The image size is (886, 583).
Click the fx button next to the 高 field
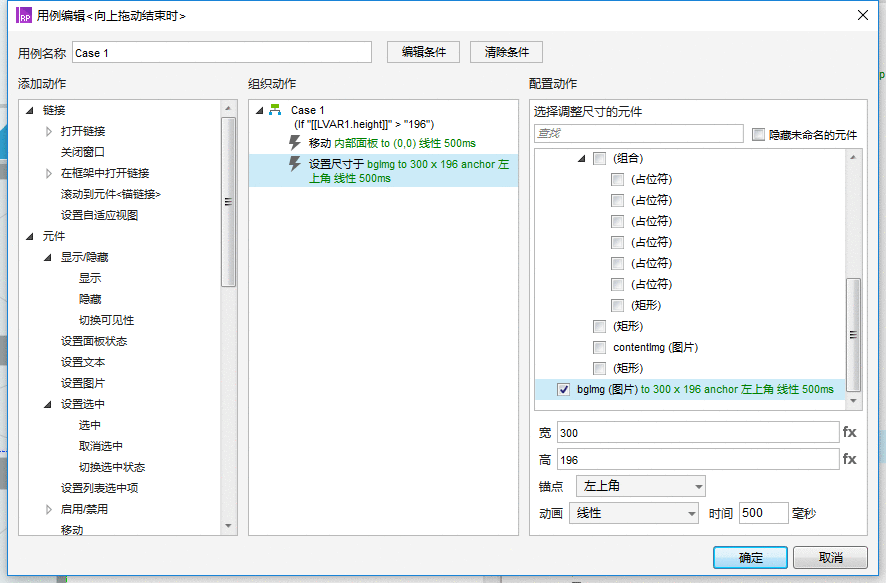coord(849,459)
